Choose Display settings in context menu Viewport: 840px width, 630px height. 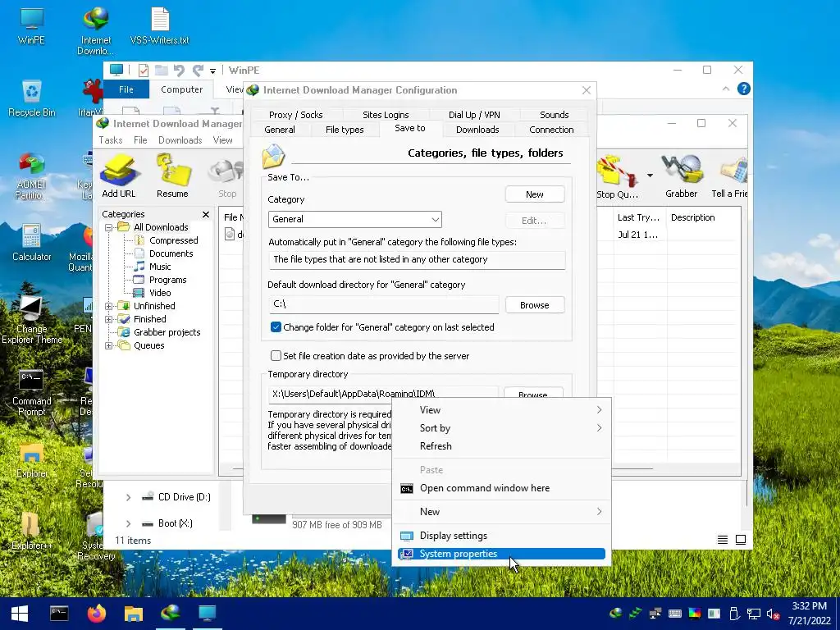pos(501,536)
